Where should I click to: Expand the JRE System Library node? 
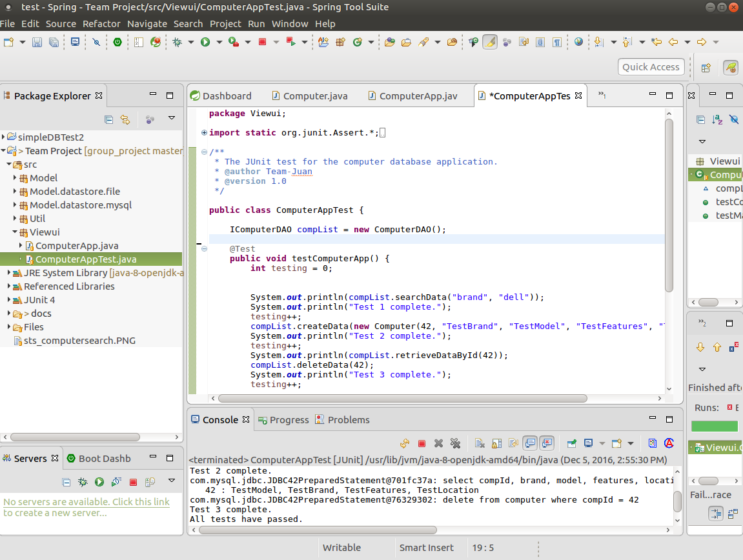[8, 273]
